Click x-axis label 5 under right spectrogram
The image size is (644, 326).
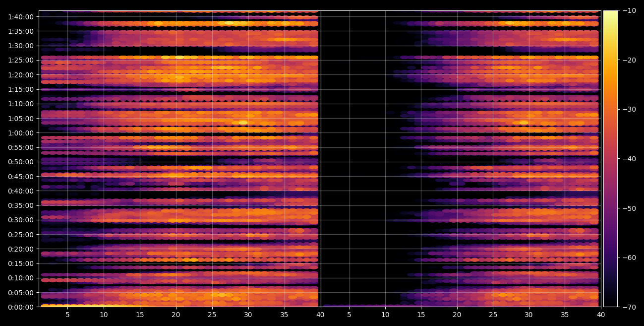pos(349,315)
